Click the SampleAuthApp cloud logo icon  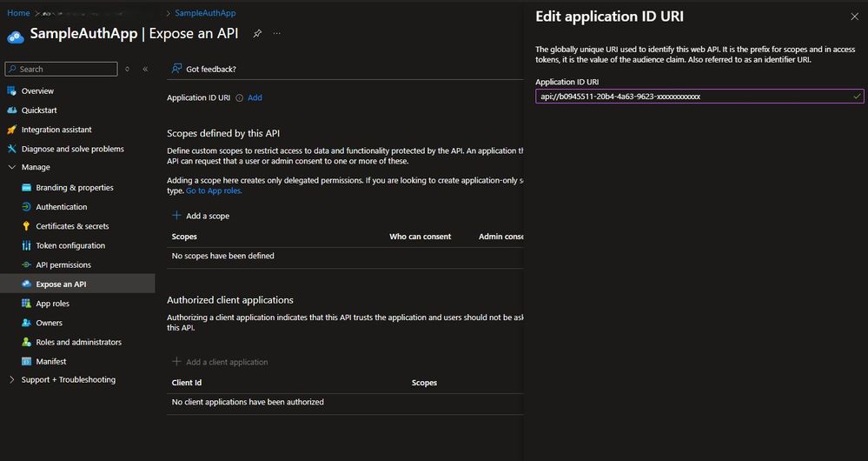(x=16, y=37)
